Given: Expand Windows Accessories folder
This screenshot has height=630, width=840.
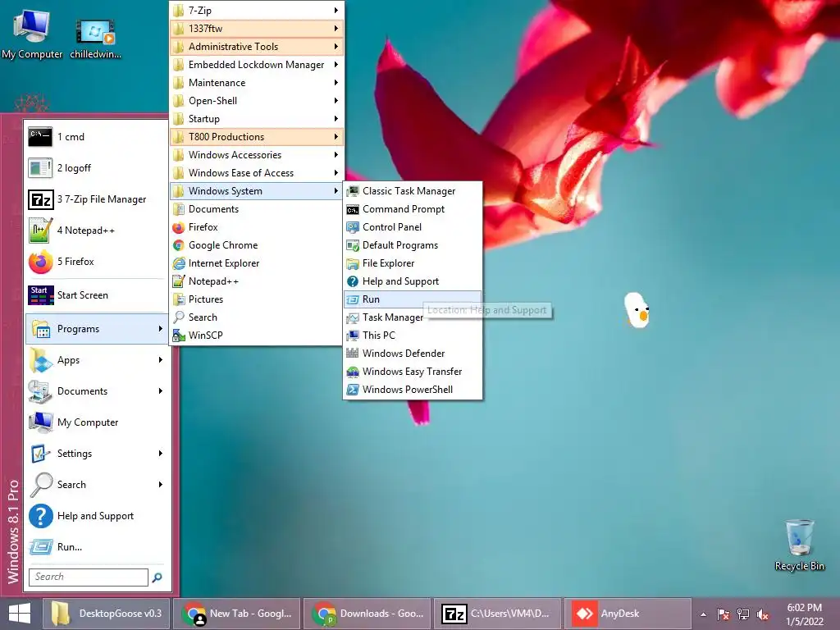Looking at the screenshot, I should [x=257, y=155].
